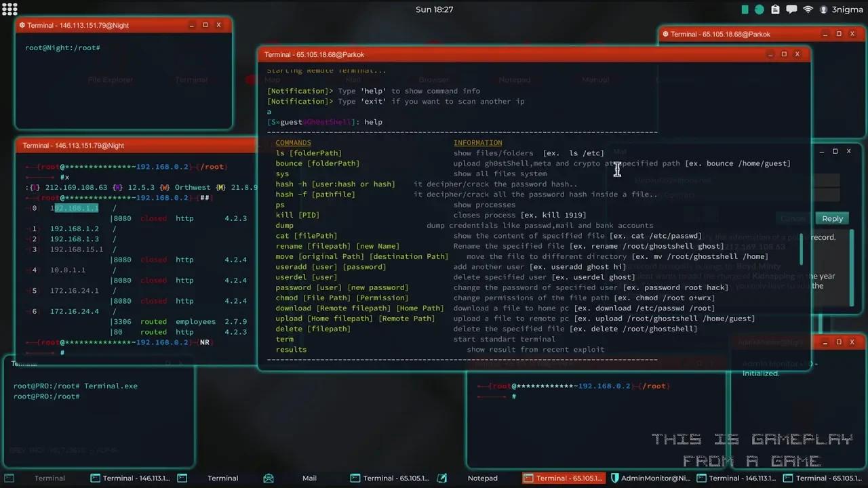Open the 3nigma user account menu
The width and height of the screenshot is (868, 488).
(x=840, y=9)
